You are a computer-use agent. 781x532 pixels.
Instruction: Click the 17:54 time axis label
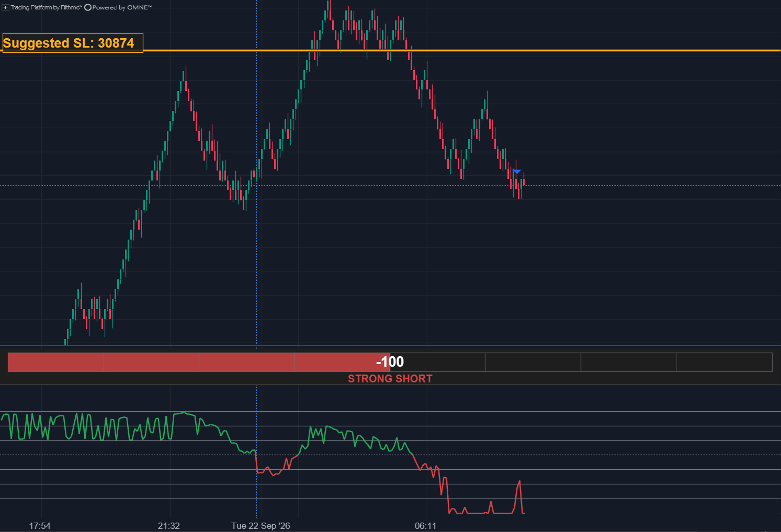coord(40,526)
